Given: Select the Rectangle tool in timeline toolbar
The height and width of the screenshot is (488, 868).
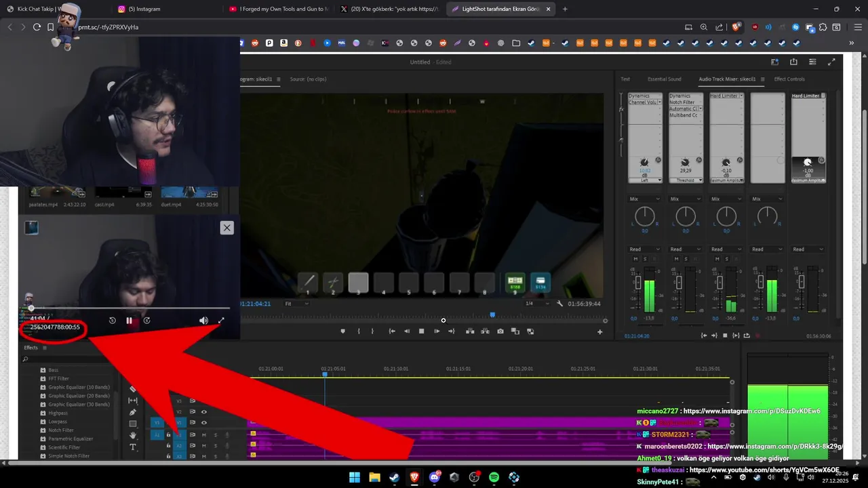Looking at the screenshot, I should click(133, 424).
